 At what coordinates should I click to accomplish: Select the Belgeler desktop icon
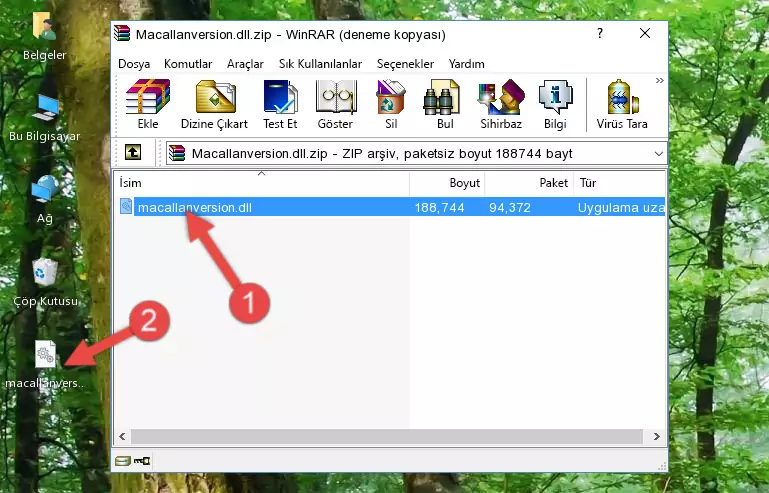click(x=45, y=36)
